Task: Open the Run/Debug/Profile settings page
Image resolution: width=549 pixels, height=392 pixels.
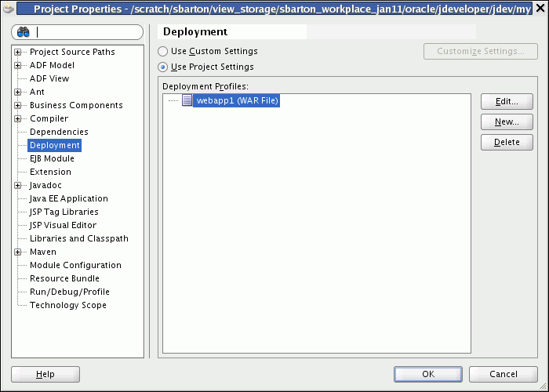Action: (70, 292)
